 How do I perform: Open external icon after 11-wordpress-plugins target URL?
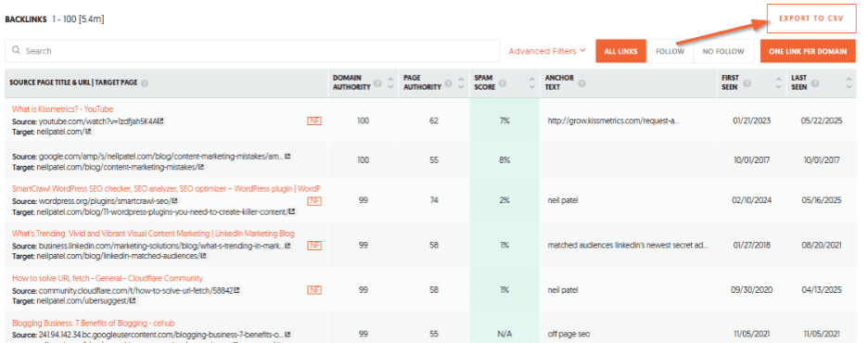(292, 211)
